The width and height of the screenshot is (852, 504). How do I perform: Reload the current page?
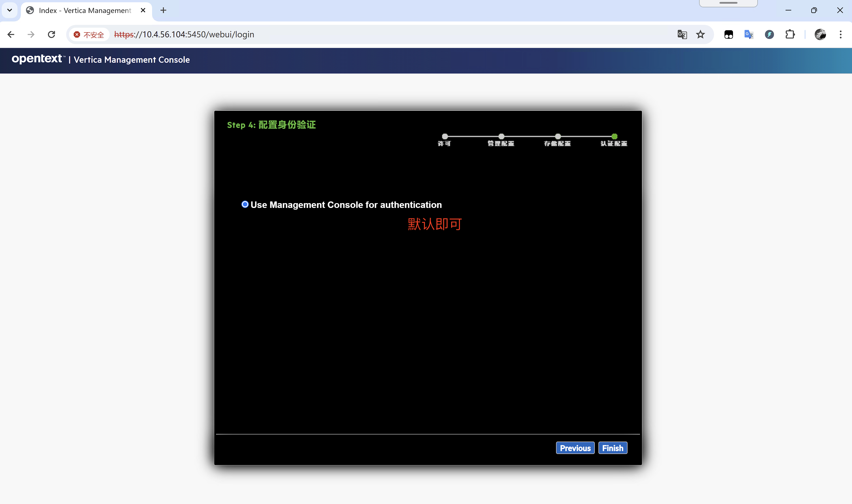pyautogui.click(x=51, y=34)
